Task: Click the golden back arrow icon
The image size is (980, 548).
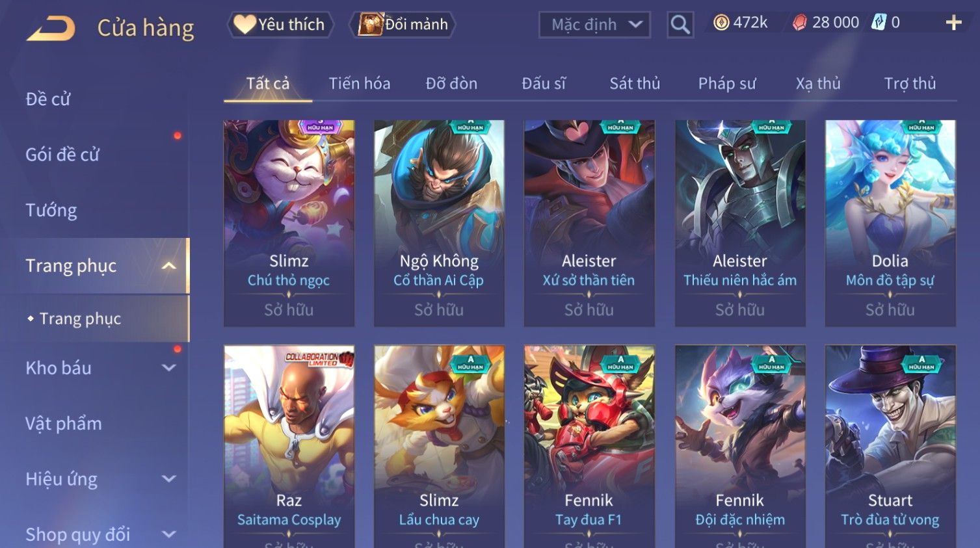Action: click(x=51, y=29)
